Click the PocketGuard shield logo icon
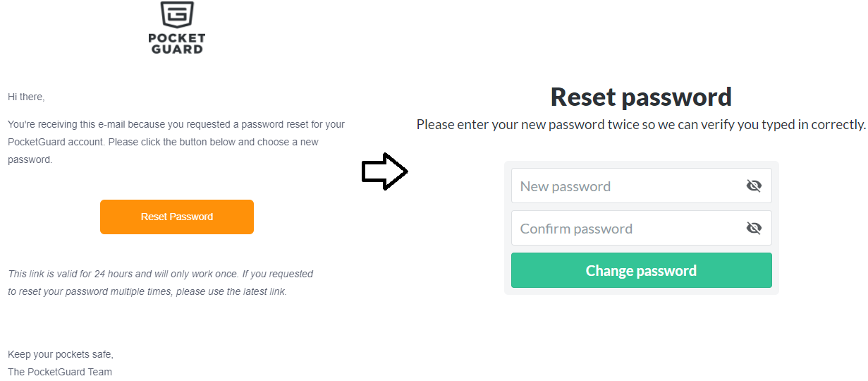 tap(177, 14)
